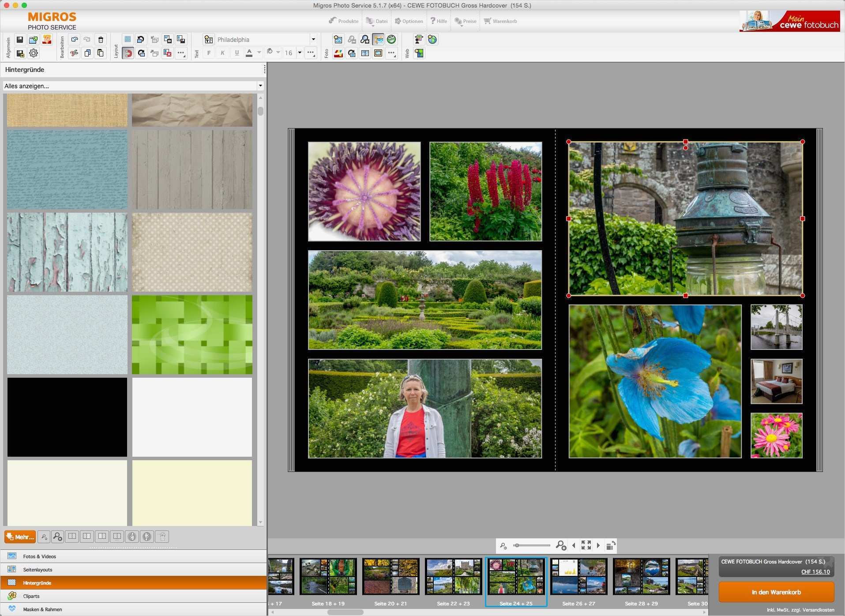Click the smiley clipart icon in Foto group
Screen dimensions: 845x616
point(392,40)
